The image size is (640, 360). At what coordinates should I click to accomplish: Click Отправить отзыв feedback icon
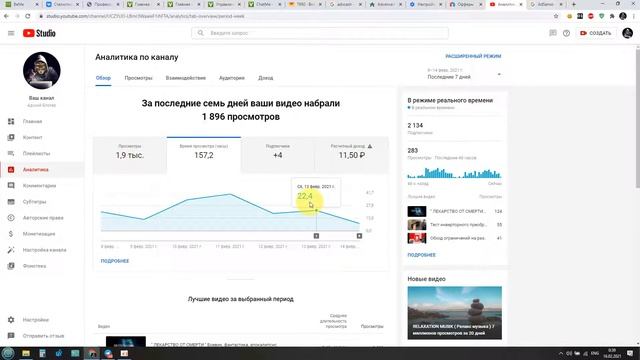[x=11, y=336]
